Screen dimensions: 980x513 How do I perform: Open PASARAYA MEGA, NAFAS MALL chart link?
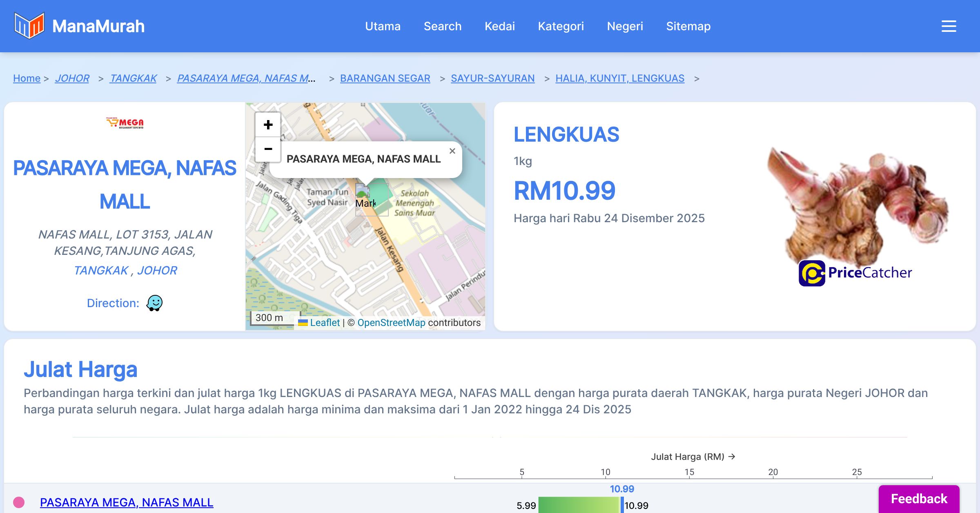(x=127, y=502)
